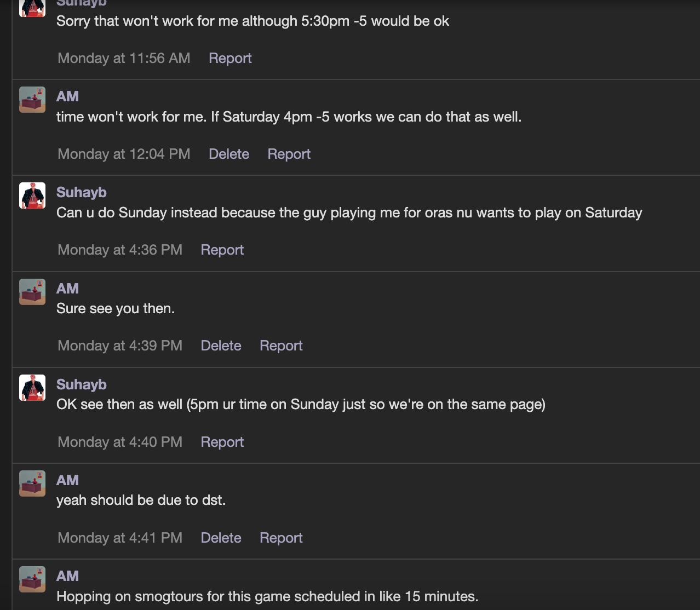Report the Monday 4:41 PM message

pyautogui.click(x=281, y=538)
